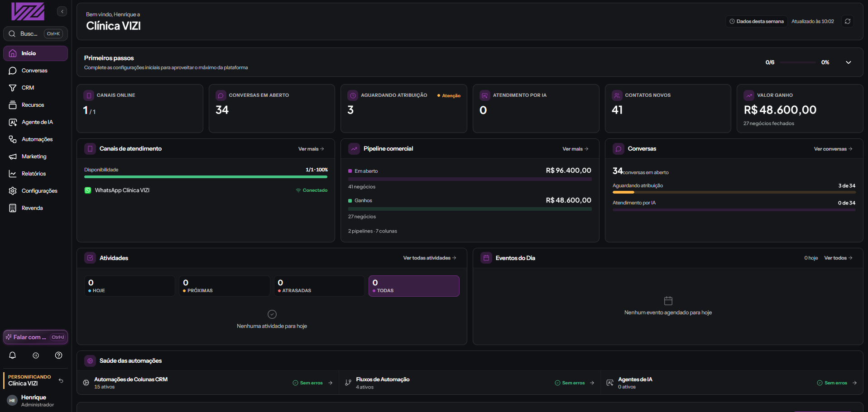This screenshot has width=868, height=412.
Task: Select the HOJE activities filter
Action: [x=129, y=286]
